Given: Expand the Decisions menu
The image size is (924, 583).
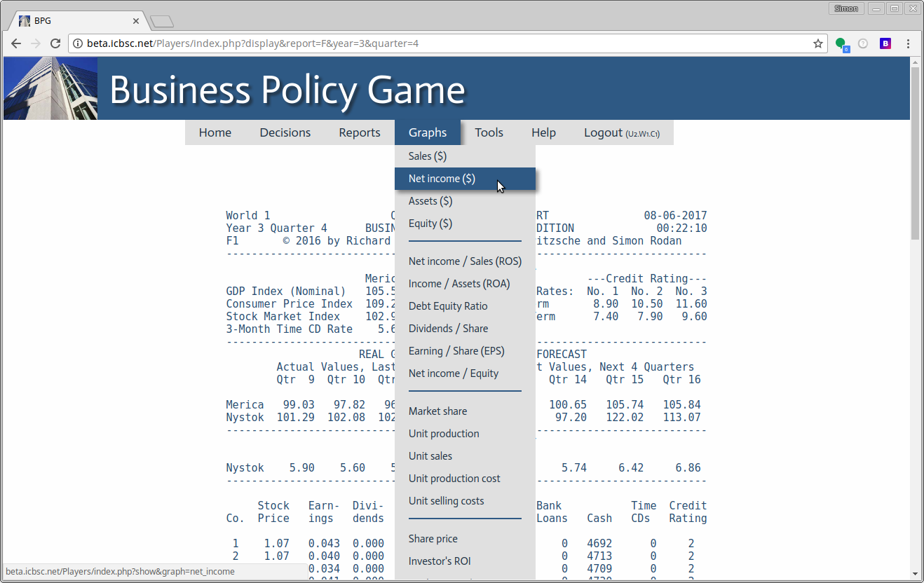Looking at the screenshot, I should [285, 132].
